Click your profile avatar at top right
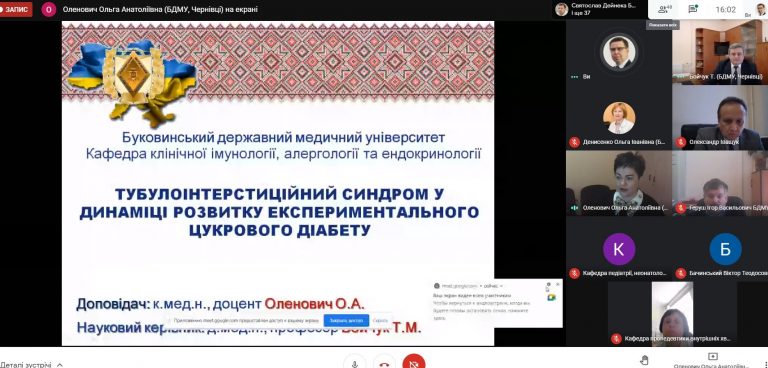Viewport: 768px width, 368px height. [761, 9]
